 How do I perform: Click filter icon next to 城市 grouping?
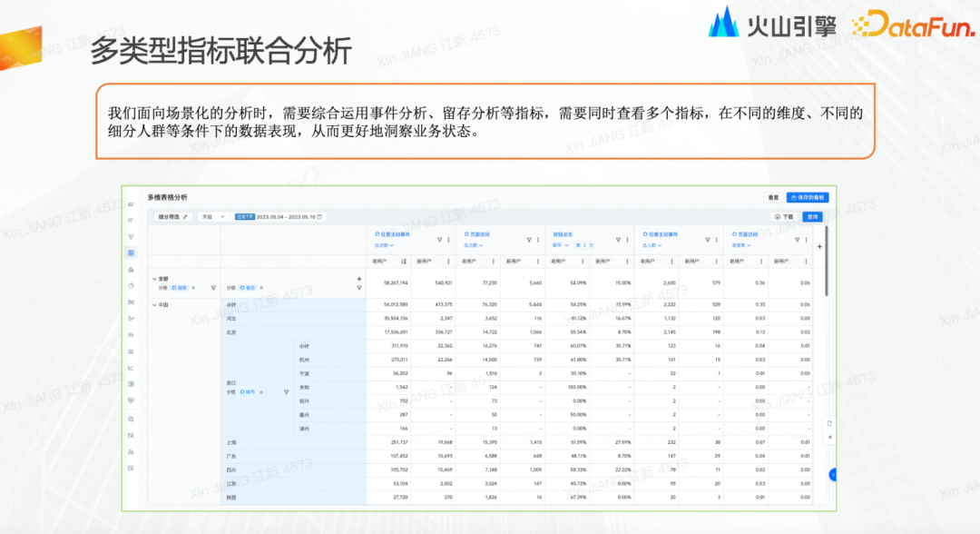(286, 392)
